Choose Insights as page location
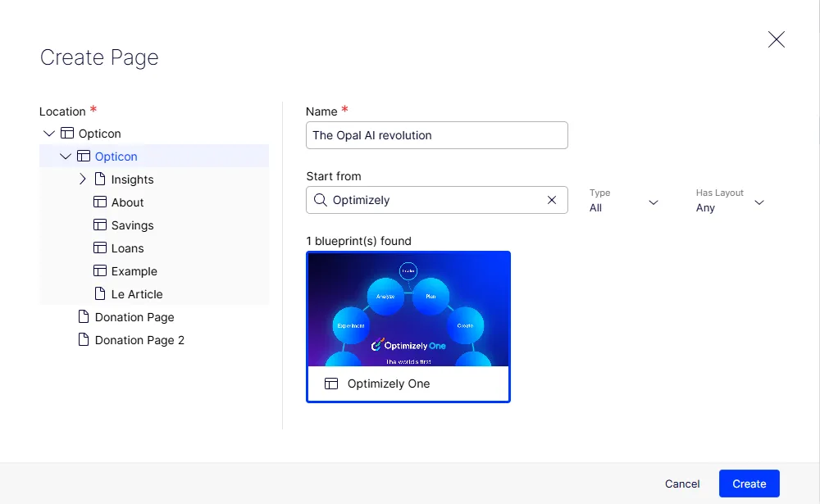Image resolution: width=820 pixels, height=504 pixels. click(x=132, y=179)
